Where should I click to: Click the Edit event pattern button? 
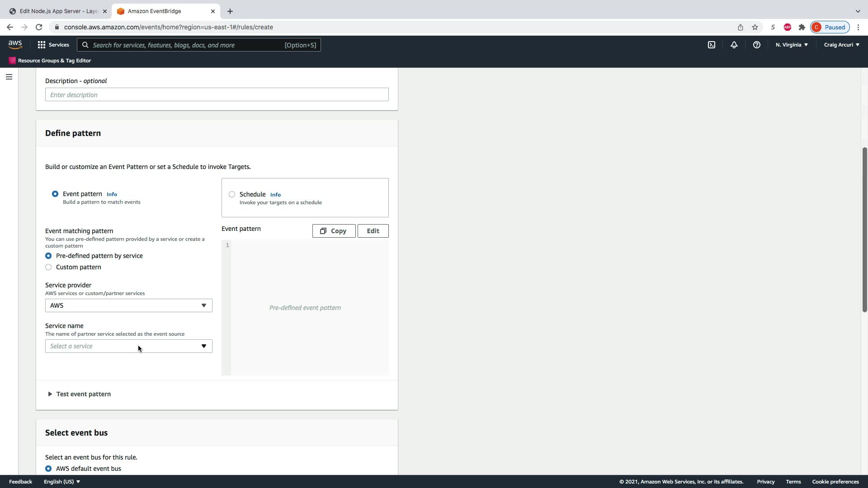(373, 231)
